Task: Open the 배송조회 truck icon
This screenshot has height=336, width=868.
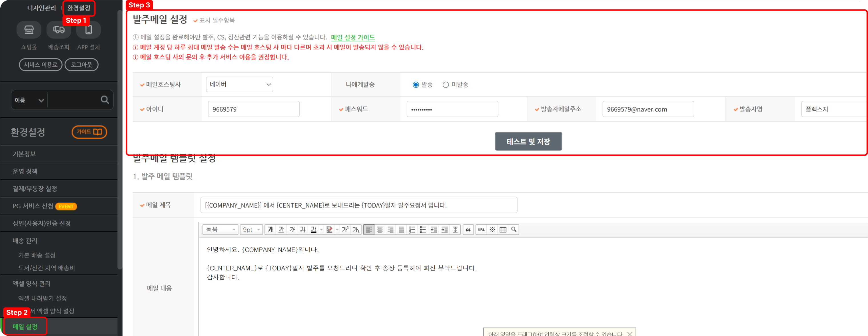Action: (59, 30)
